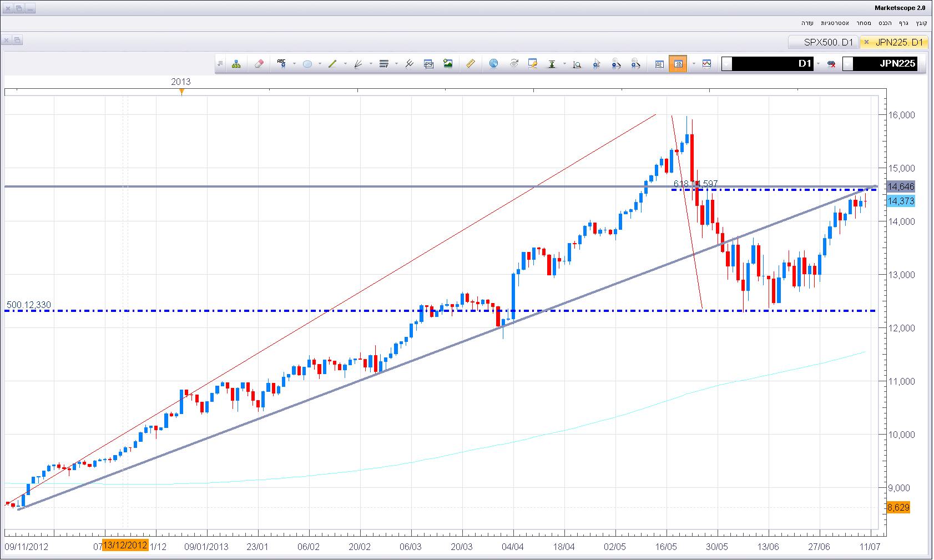This screenshot has height=560, width=934.
Task: Click the 16/05 date axis label
Action: (x=666, y=547)
